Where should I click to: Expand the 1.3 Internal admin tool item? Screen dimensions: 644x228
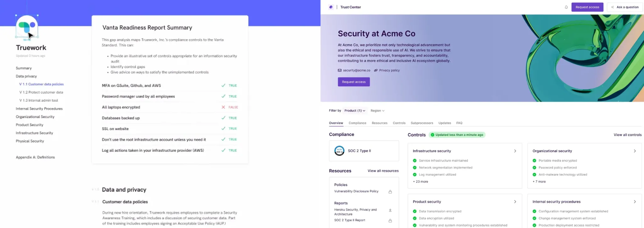(39, 100)
